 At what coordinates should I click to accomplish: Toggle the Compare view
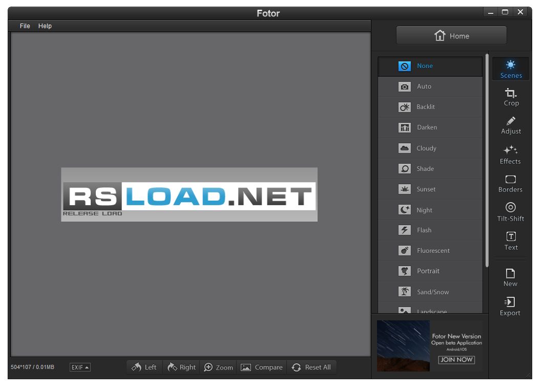(x=262, y=367)
